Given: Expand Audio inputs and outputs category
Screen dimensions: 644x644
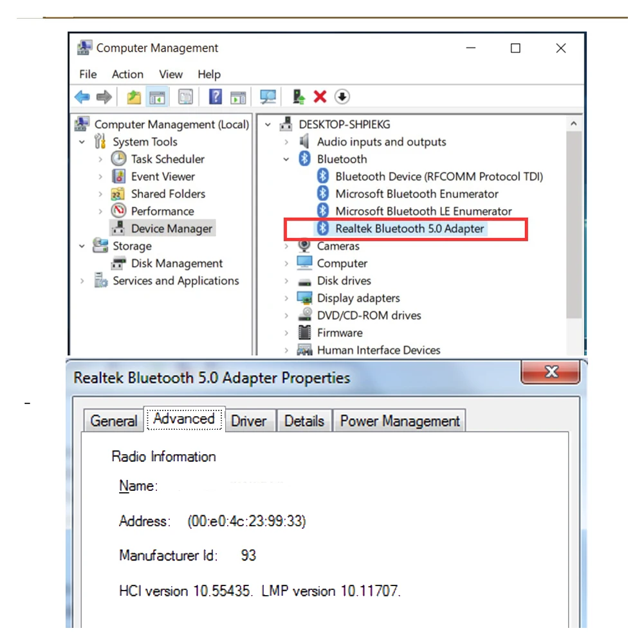Looking at the screenshot, I should 286,142.
